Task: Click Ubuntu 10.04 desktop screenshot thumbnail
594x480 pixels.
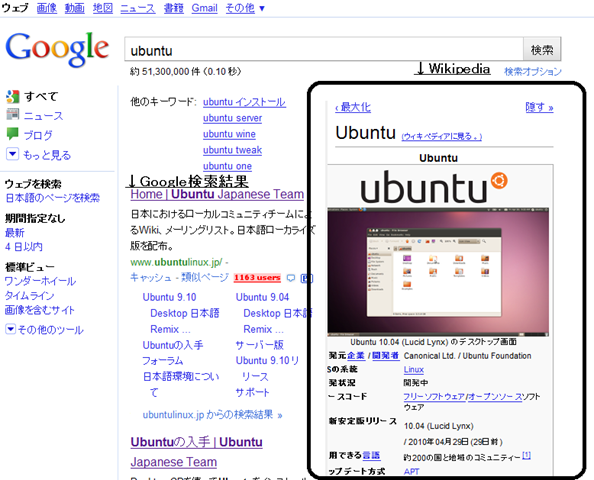Action: [x=438, y=272]
